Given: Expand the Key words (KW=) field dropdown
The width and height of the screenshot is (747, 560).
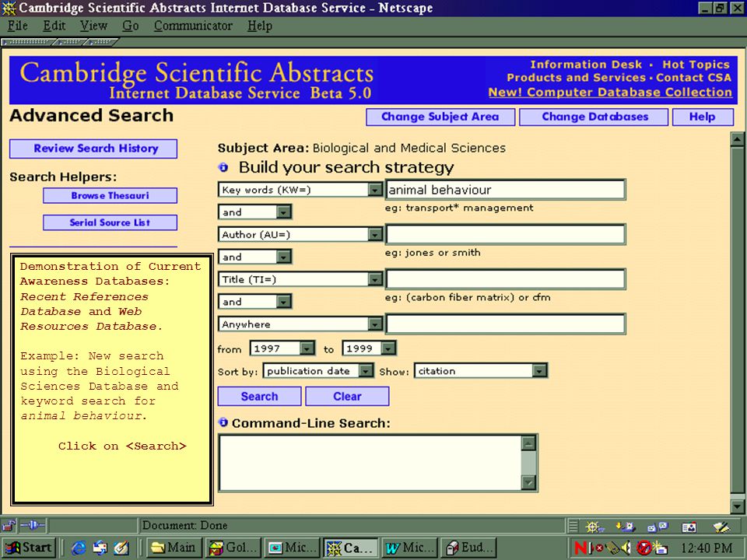Looking at the screenshot, I should (x=375, y=190).
